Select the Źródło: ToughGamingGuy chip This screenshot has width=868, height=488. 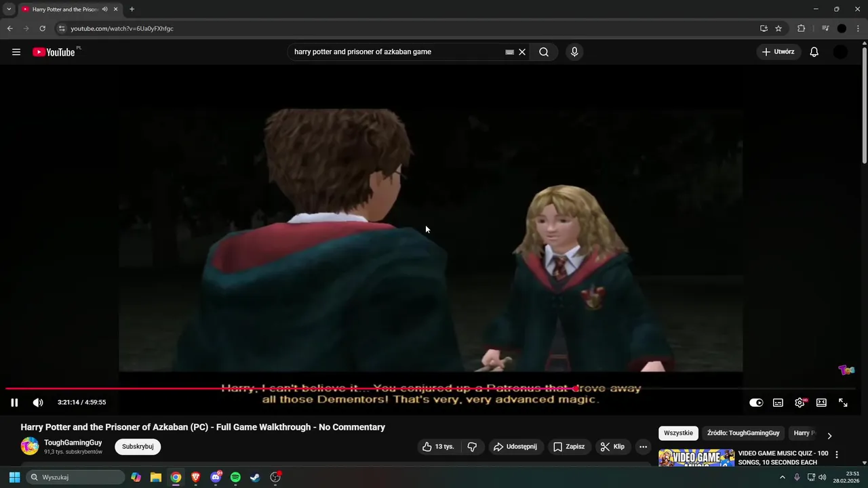pos(743,433)
